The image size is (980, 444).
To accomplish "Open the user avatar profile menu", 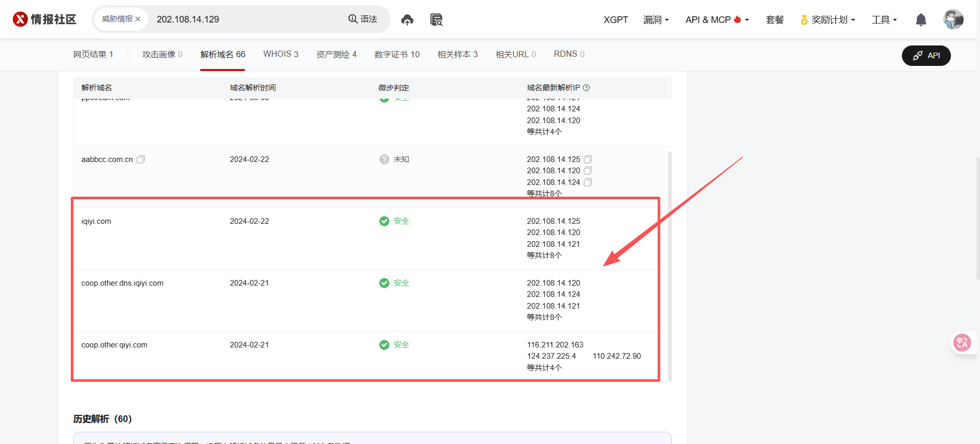I will tap(953, 19).
